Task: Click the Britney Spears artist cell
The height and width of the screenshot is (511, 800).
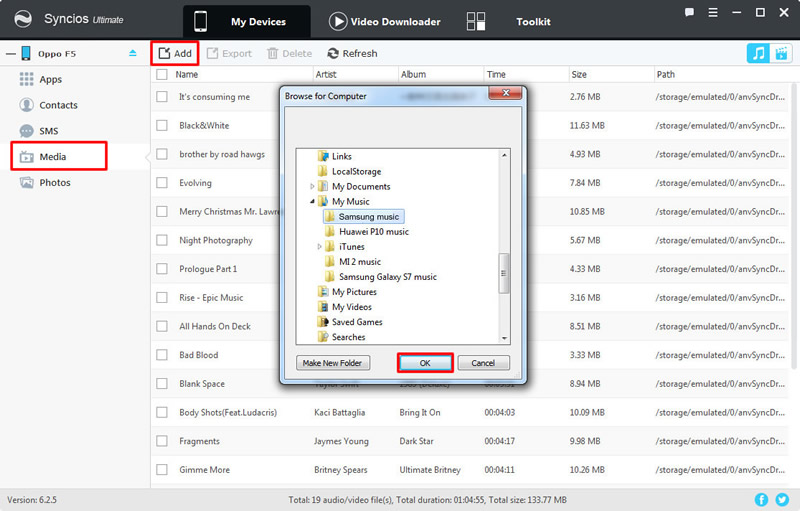Action: [341, 469]
